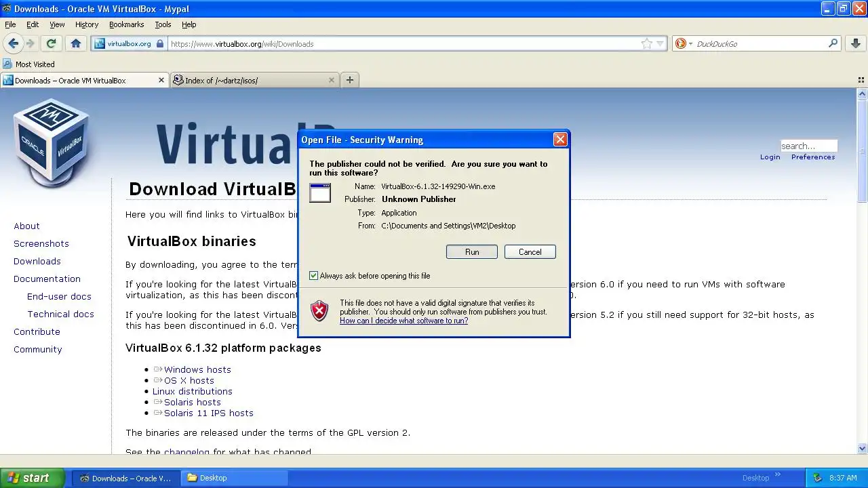This screenshot has width=868, height=488.
Task: Click the OS X hosts download link
Action: tap(189, 380)
